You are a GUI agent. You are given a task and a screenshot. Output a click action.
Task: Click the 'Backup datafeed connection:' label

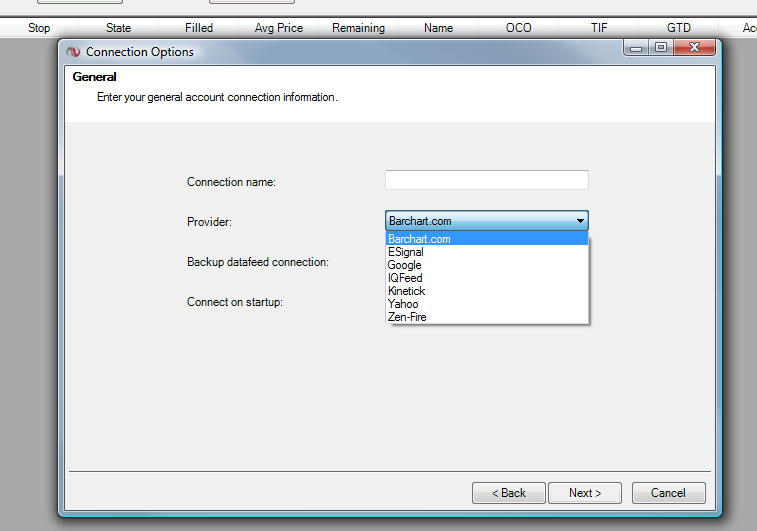pos(258,262)
